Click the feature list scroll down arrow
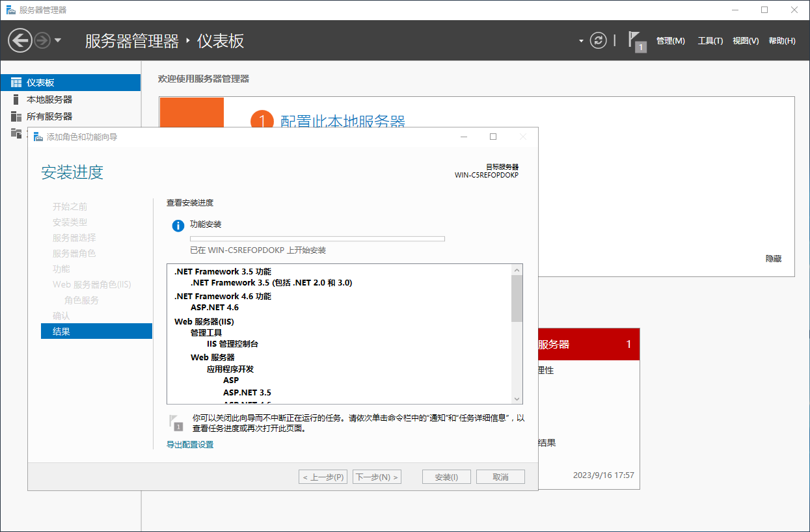Screen dimensions: 810x532 [517, 399]
